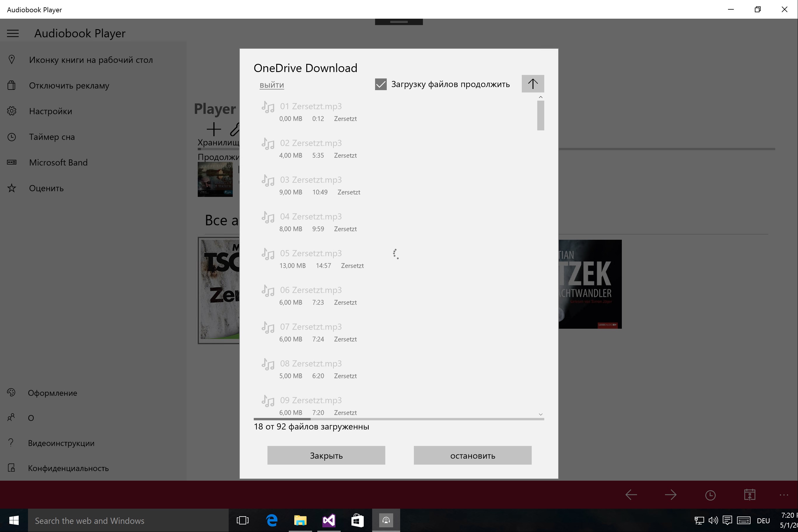Click the forward arrow in bottom bar
This screenshot has width=798, height=532.
(x=671, y=495)
